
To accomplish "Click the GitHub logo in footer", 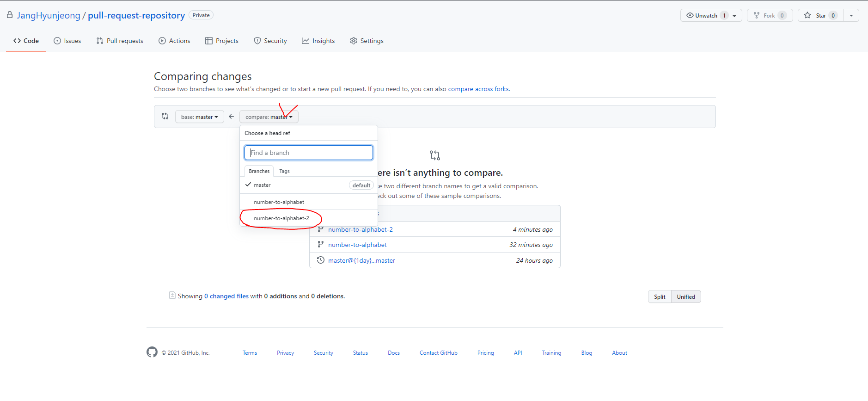I will coord(152,352).
